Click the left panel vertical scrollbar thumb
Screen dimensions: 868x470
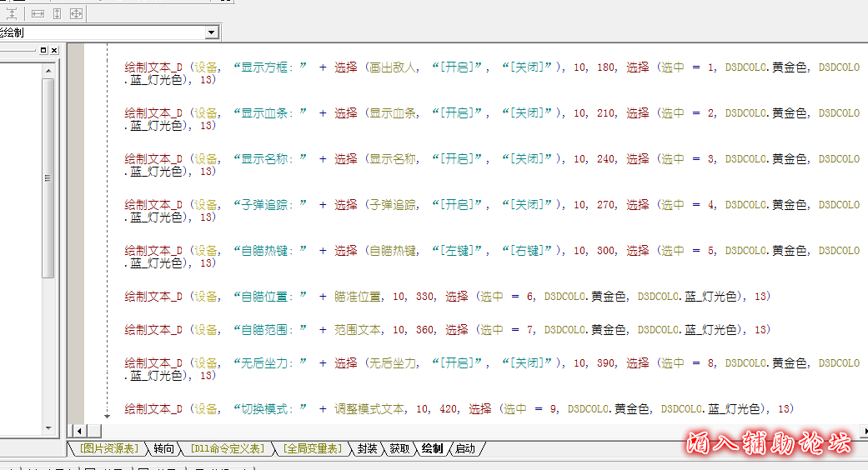click(x=48, y=178)
